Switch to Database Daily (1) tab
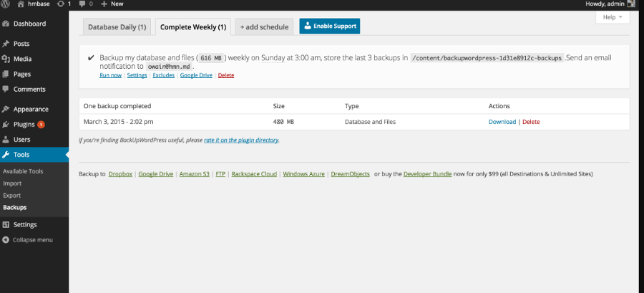The height and width of the screenshot is (293, 644). [x=117, y=27]
